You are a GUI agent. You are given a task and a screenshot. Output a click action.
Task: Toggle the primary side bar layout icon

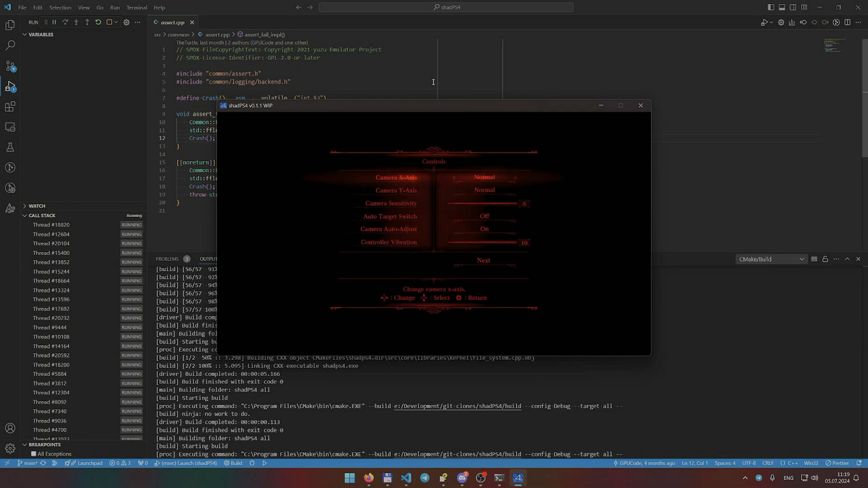coord(771,8)
